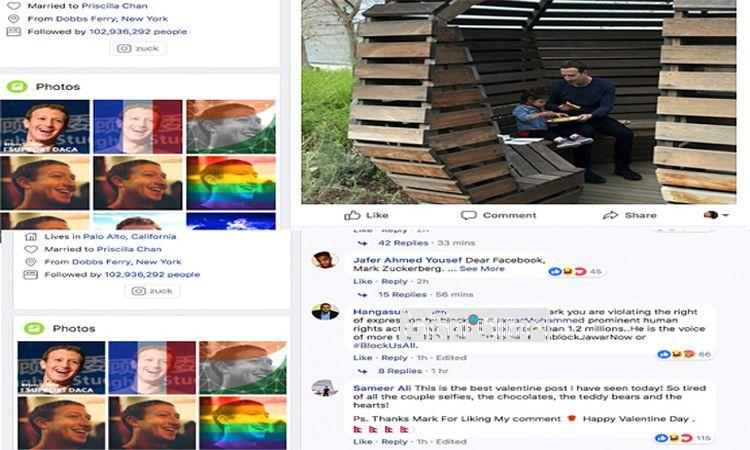Click Jafer Ahmed Yousef's profile picture
Image resolution: width=750 pixels, height=450 pixels.
(x=325, y=260)
